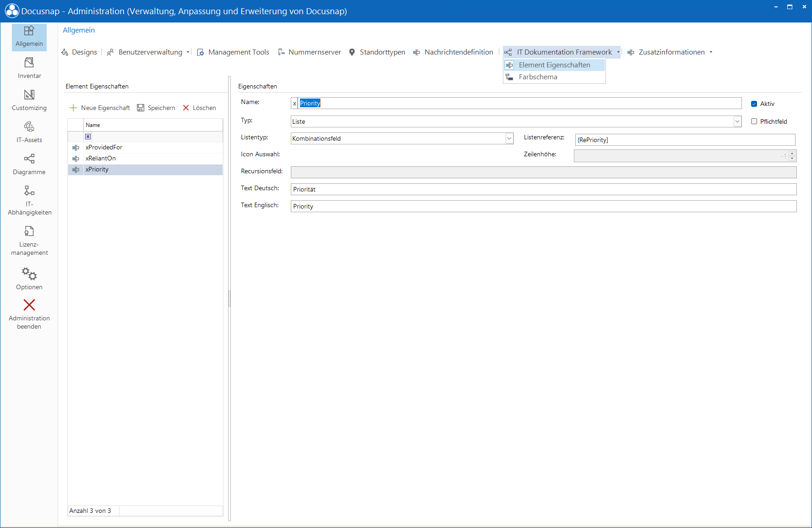812x528 pixels.
Task: Open the Allgemein sidebar section
Action: point(29,37)
